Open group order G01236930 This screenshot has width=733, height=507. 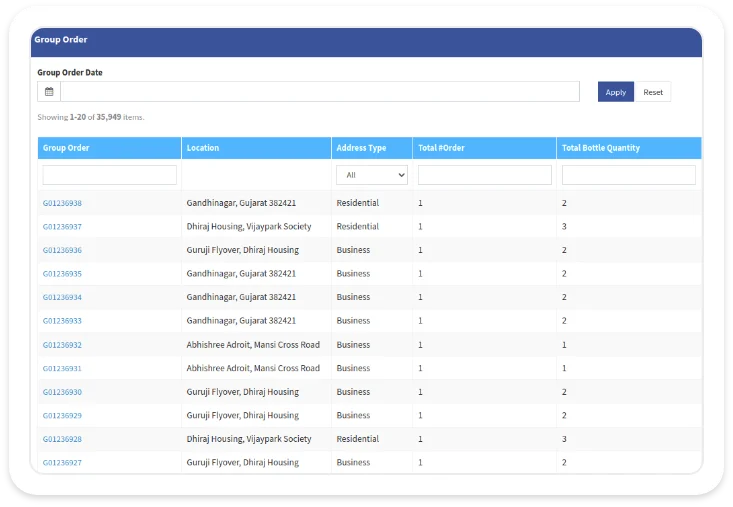[x=62, y=392]
